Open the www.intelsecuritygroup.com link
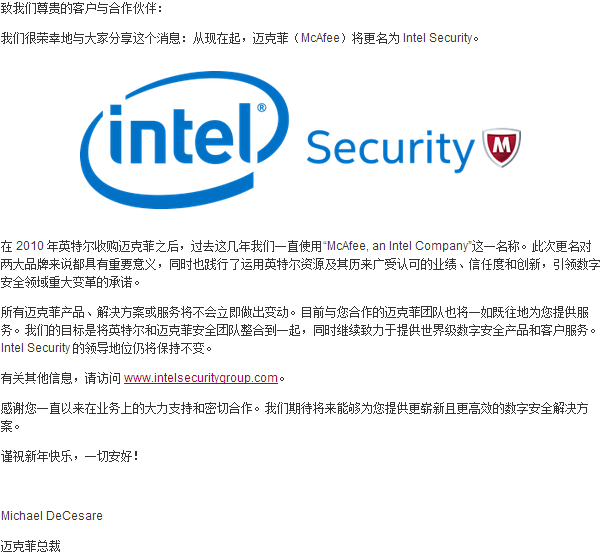This screenshot has width=600, height=555. click(x=201, y=378)
